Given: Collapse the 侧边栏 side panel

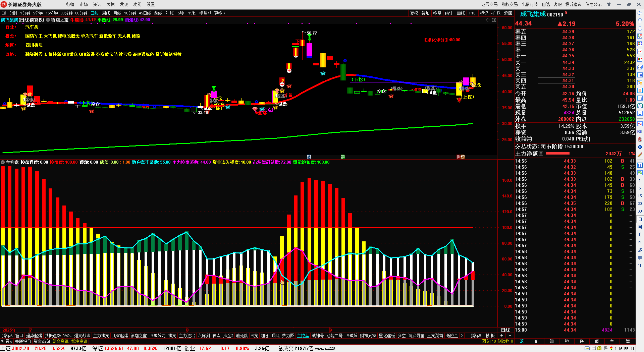Looking at the screenshot, I should [x=505, y=342].
